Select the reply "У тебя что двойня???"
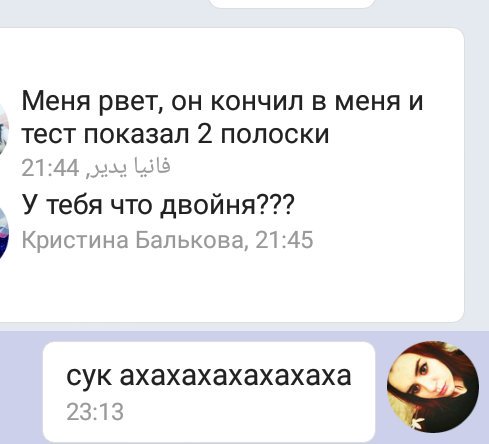 tap(158, 205)
